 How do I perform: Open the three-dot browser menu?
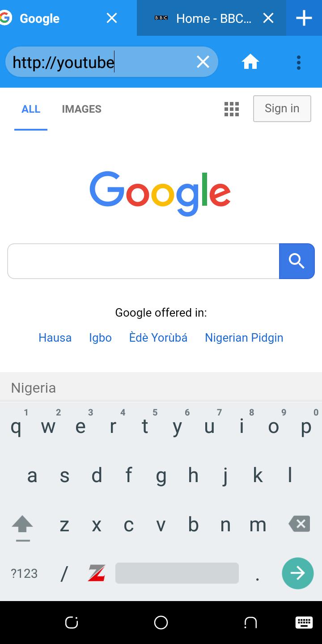[x=299, y=62]
